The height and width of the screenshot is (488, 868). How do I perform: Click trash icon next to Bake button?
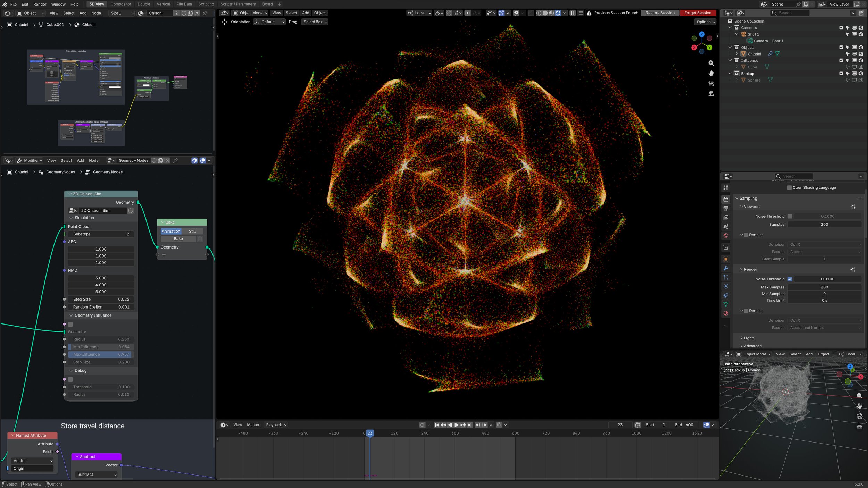pos(200,239)
